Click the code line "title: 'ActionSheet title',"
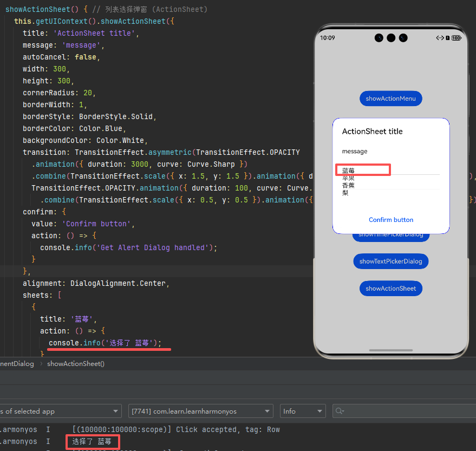Image resolution: width=476 pixels, height=451 pixels. tap(81, 34)
